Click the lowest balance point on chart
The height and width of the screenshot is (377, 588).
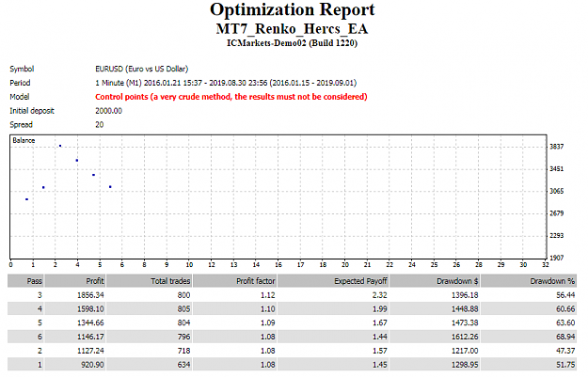[26, 199]
